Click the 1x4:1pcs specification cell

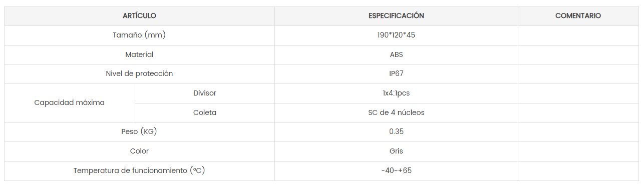point(396,93)
